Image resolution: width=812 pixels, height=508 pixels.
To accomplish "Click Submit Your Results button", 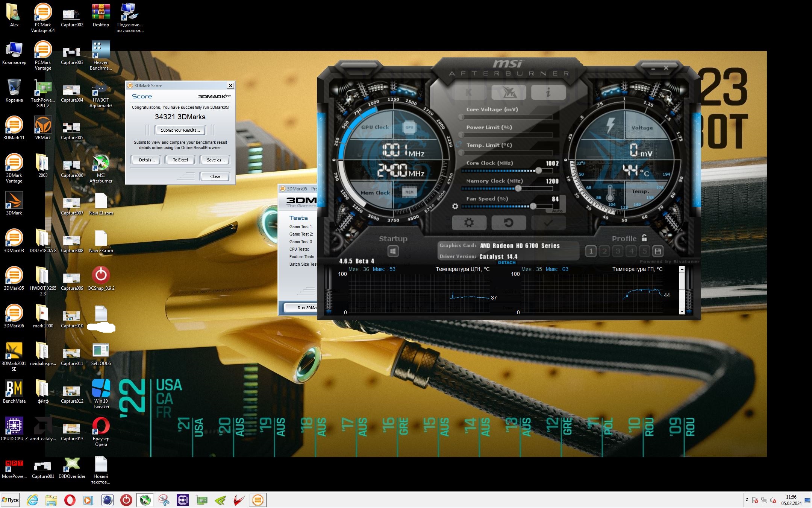I will [x=180, y=130].
